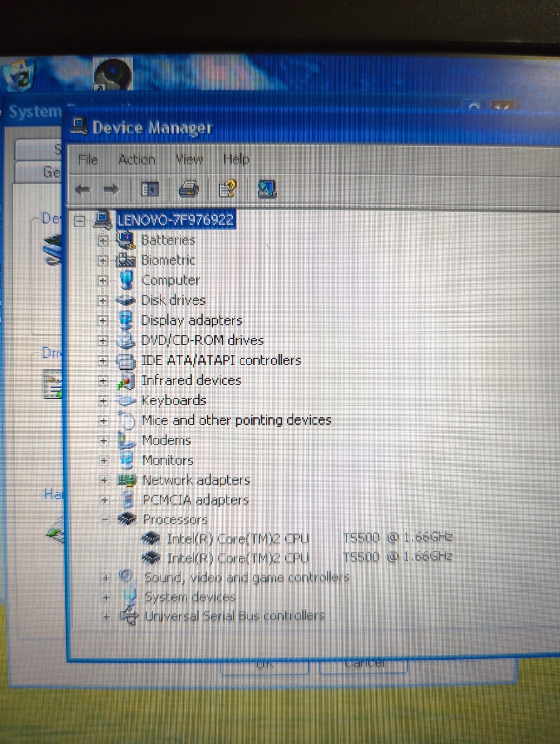This screenshot has height=744, width=560.
Task: Expand Sound, video and game controllers
Action: tap(106, 578)
